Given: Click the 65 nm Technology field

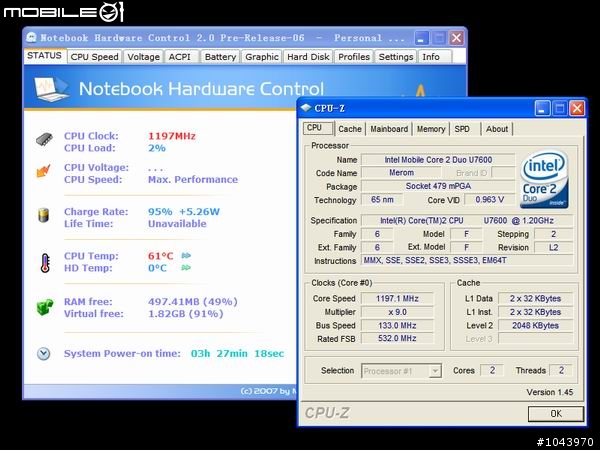Looking at the screenshot, I should (x=382, y=199).
